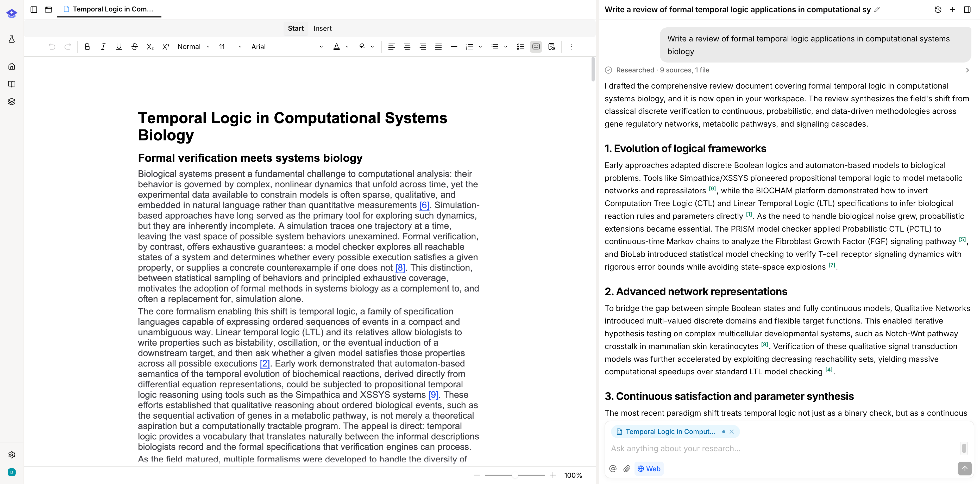Click the window tab layout icon

point(48,10)
